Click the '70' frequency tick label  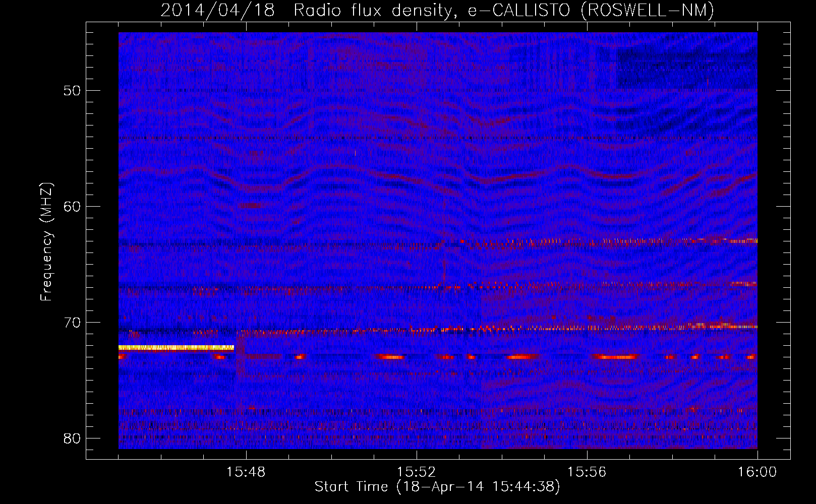[x=72, y=323]
